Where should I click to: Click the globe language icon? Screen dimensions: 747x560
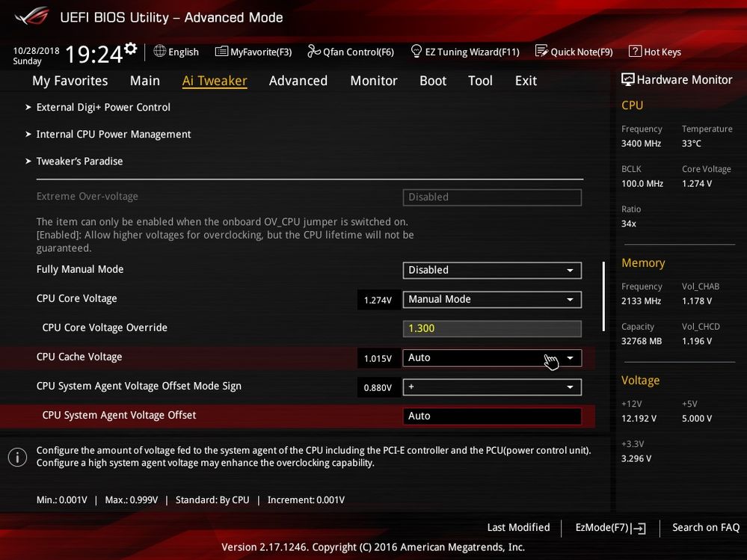159,51
